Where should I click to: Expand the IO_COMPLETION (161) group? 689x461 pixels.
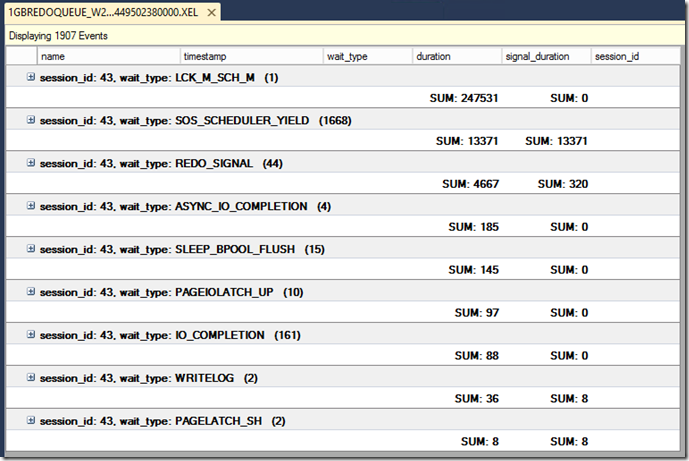coord(30,334)
